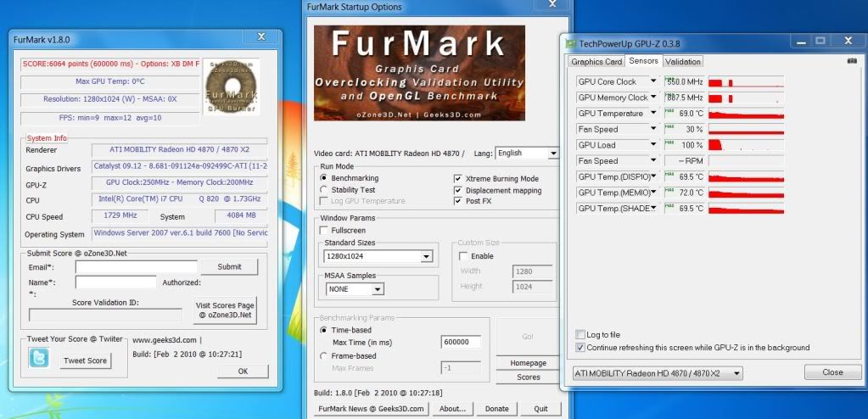Click the Twitter bird icon in FurMark
The image size is (868, 419).
(39, 358)
